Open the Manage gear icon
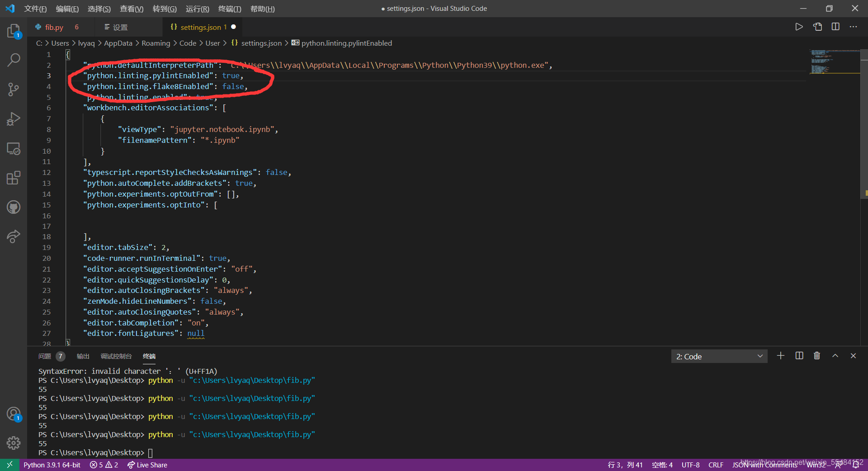868x471 pixels. click(14, 443)
